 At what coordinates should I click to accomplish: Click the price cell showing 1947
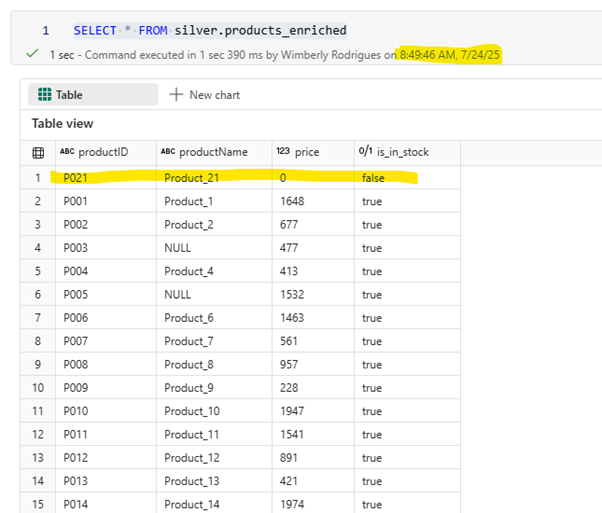point(292,411)
